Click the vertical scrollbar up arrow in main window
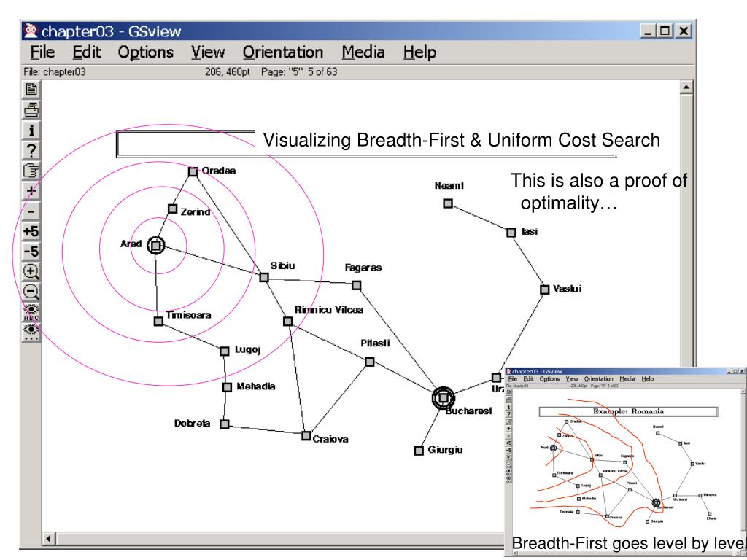 [x=686, y=87]
